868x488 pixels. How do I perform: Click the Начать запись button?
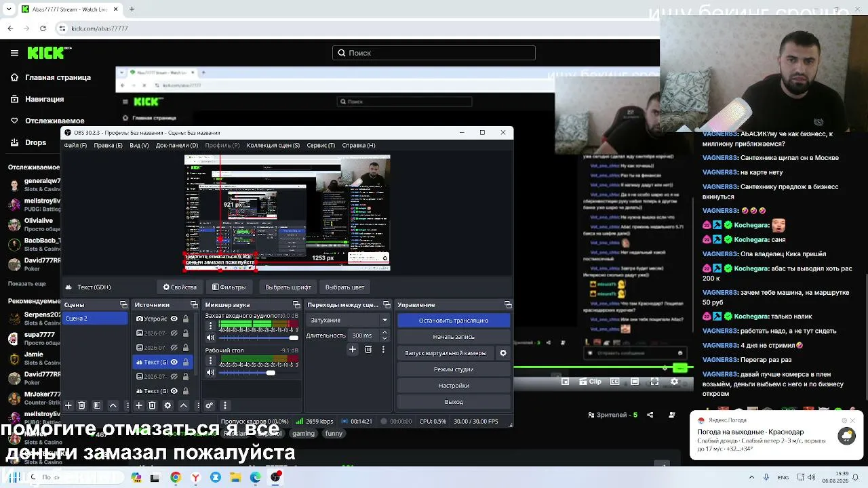coord(454,337)
